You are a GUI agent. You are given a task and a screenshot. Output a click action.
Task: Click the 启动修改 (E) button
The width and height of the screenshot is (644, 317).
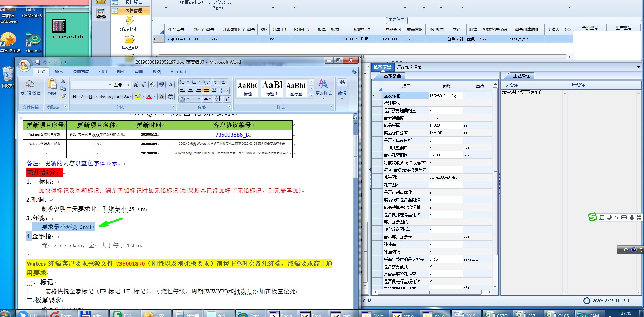[220, 2]
